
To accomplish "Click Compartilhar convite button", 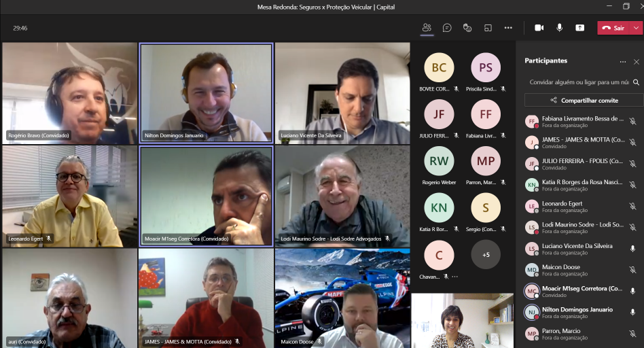I will click(584, 100).
